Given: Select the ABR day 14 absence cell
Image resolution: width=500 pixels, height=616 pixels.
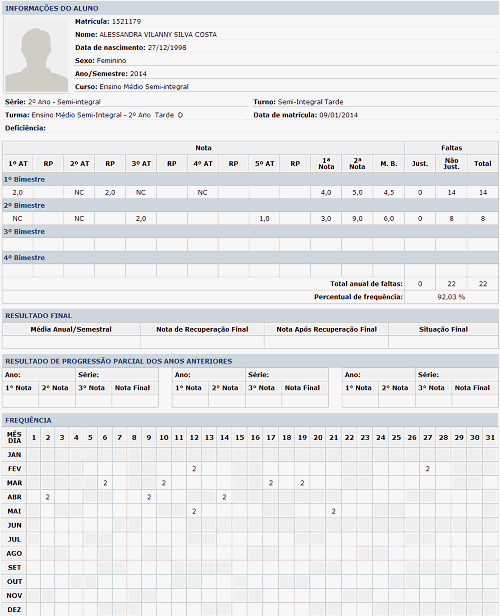Looking at the screenshot, I should click(224, 497).
